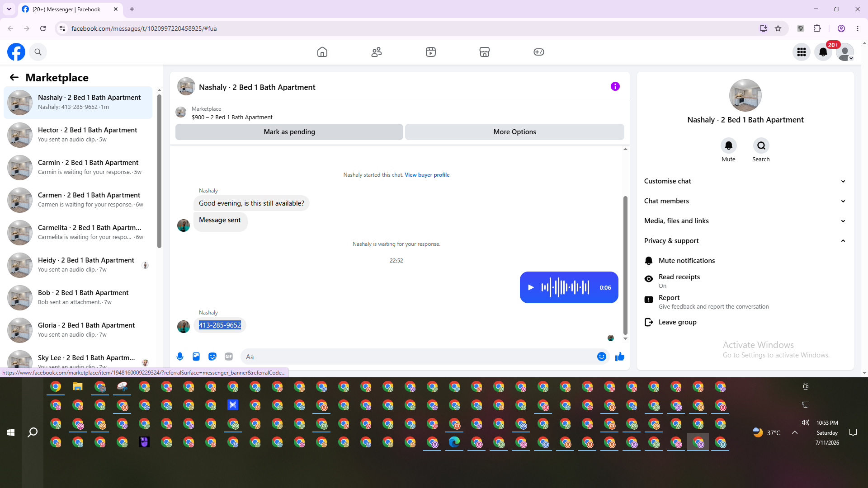Open Windows taskbar search
The width and height of the screenshot is (868, 488).
(33, 432)
